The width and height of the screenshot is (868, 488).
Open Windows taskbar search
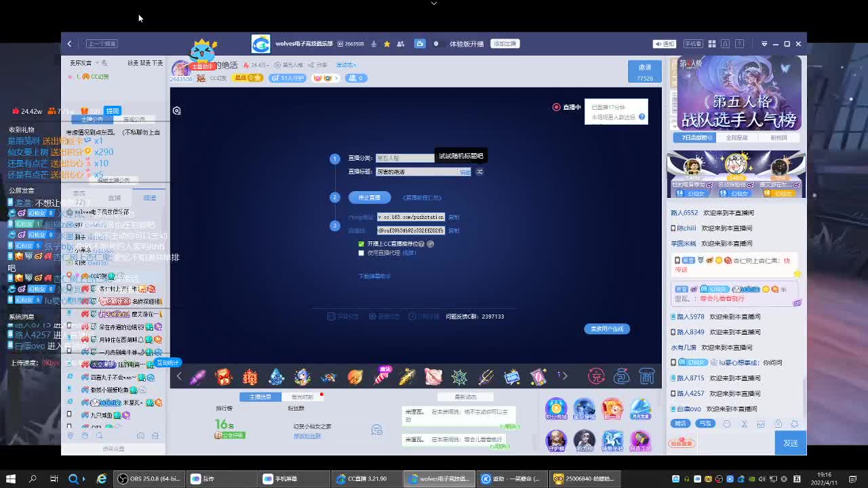[x=33, y=479]
